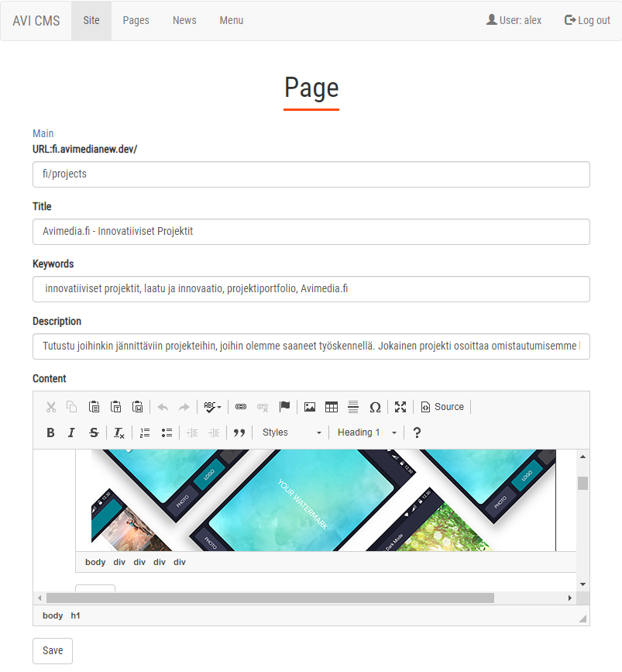Insert a table using the toolbar
This screenshot has width=622, height=672.
point(331,406)
